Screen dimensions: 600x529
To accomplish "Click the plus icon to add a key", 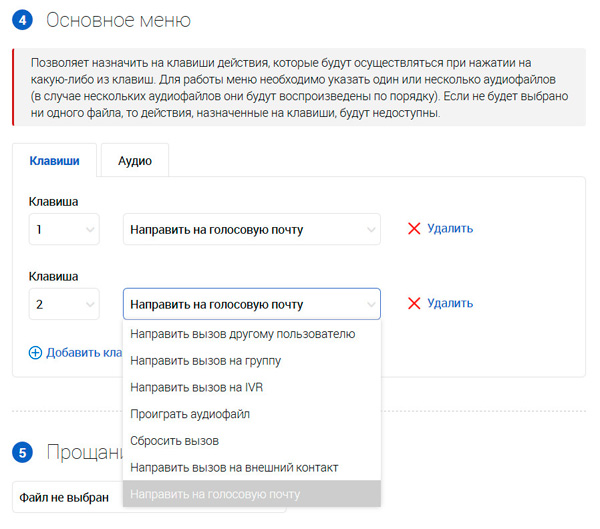I will pos(36,352).
